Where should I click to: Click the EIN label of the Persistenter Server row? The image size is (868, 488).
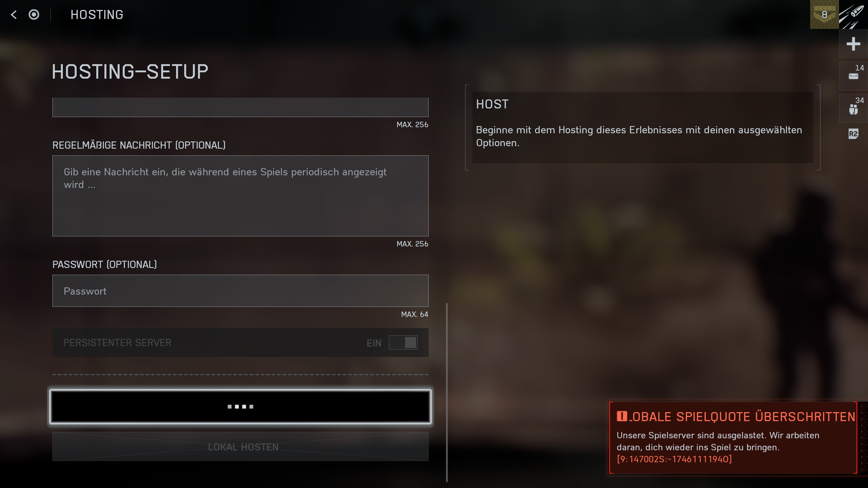click(374, 343)
